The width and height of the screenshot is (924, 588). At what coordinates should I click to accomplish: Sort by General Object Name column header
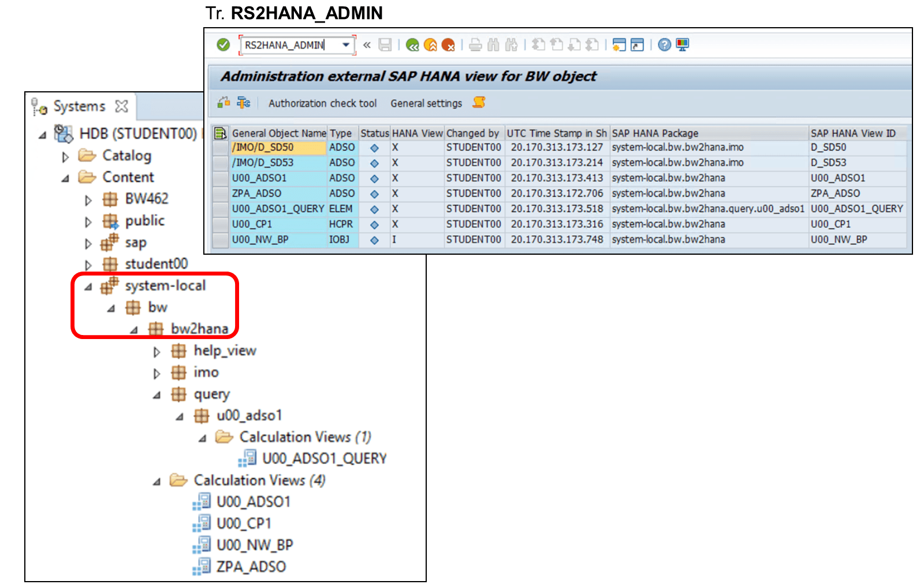coord(279,133)
